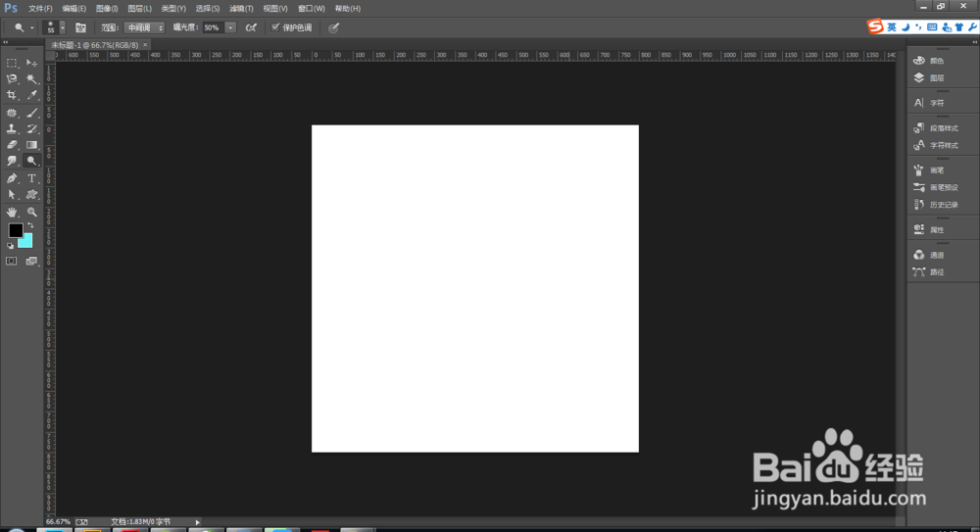Image resolution: width=980 pixels, height=532 pixels.
Task: Select the Pen tool
Action: [x=12, y=178]
